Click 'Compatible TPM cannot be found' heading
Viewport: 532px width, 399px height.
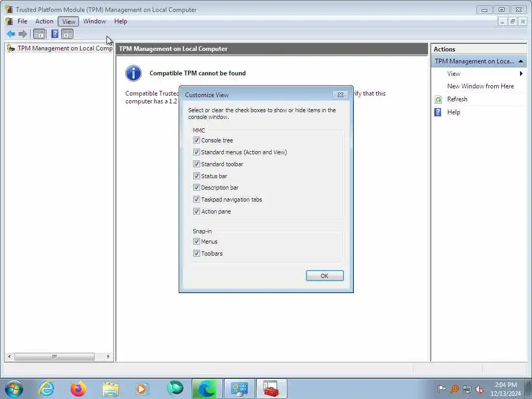(197, 73)
